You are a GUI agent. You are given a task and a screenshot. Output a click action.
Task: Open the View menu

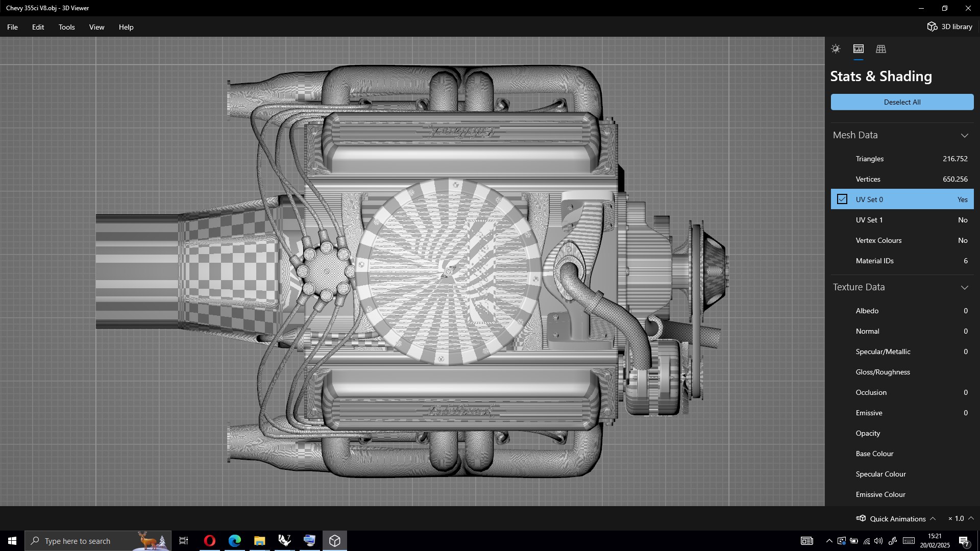coord(96,27)
